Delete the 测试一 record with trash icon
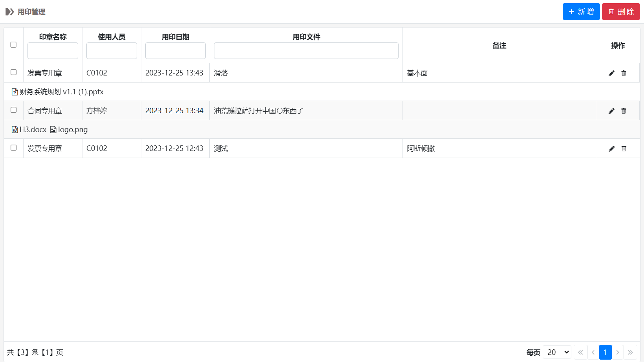Screen dimensions: 644x362 pos(624,149)
